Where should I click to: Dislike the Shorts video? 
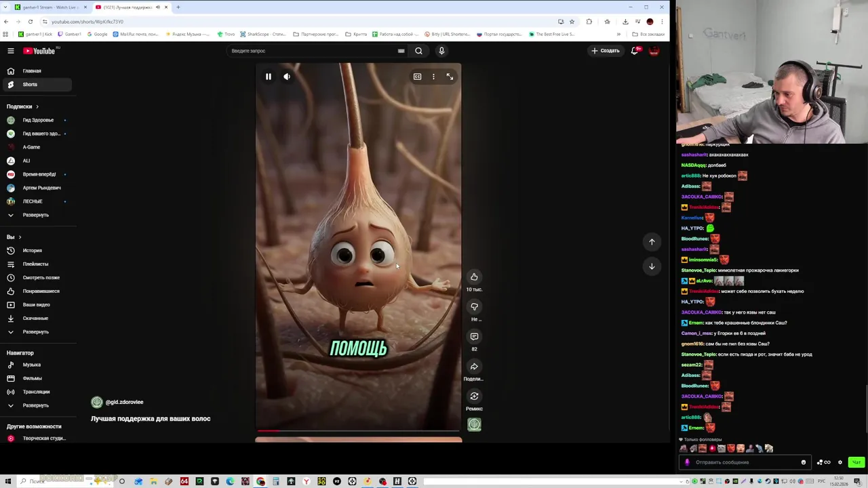pos(474,306)
